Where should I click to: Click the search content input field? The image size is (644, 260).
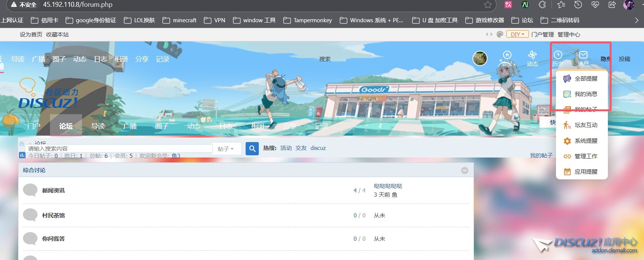tap(119, 148)
